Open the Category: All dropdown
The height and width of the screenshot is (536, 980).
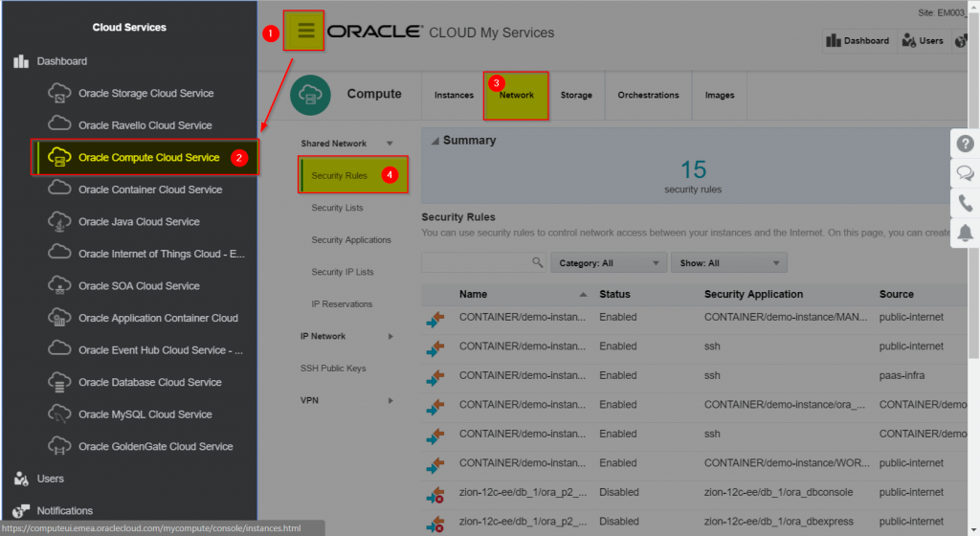[x=609, y=263]
